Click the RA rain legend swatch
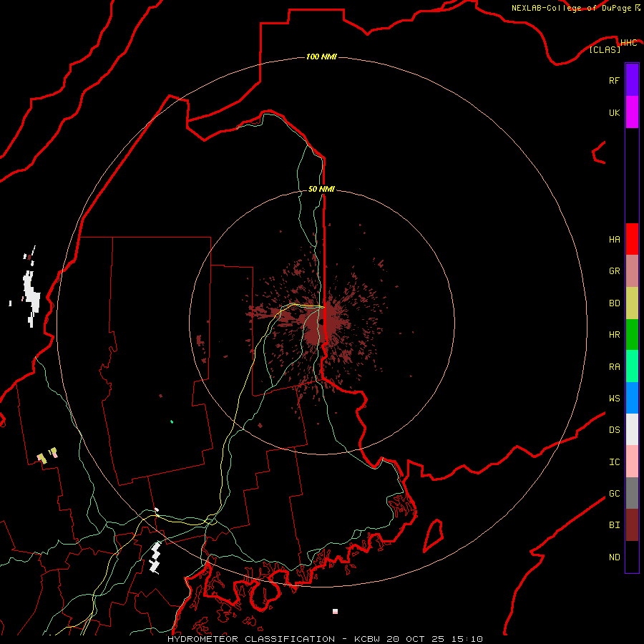 [x=632, y=366]
